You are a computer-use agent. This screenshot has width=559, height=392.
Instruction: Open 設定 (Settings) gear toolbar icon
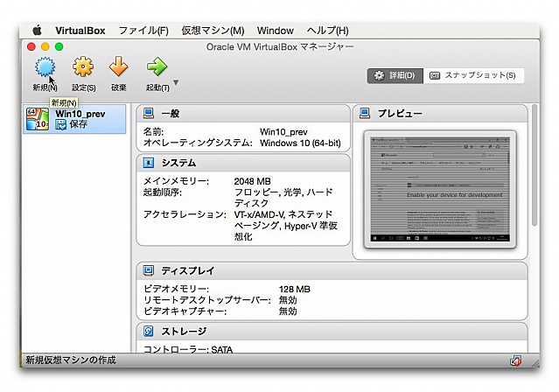pos(83,68)
